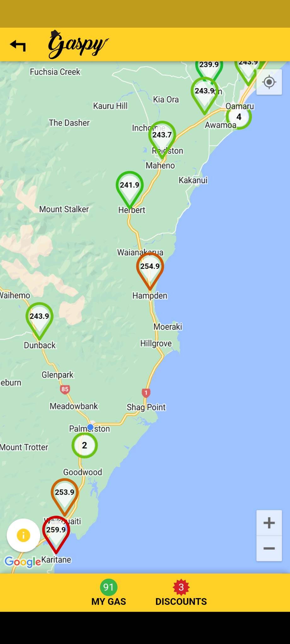This screenshot has height=644, width=290.
Task: Click the Google logo link
Action: coord(23,562)
